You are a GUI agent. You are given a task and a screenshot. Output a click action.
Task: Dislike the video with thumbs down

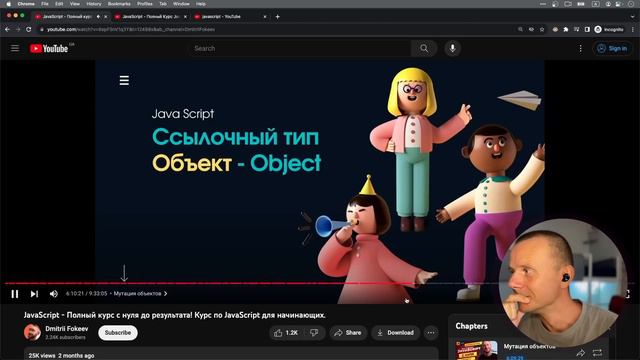click(314, 333)
